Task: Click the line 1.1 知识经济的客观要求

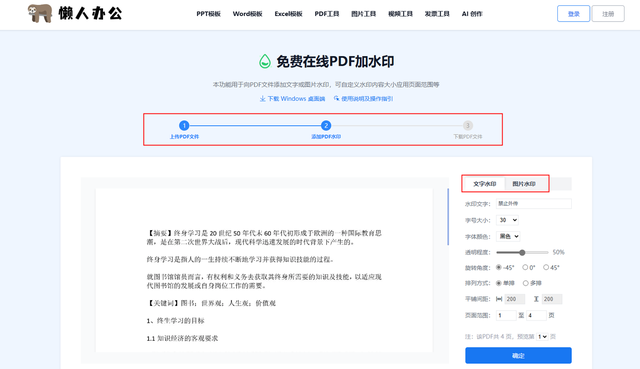Action: tap(182, 338)
